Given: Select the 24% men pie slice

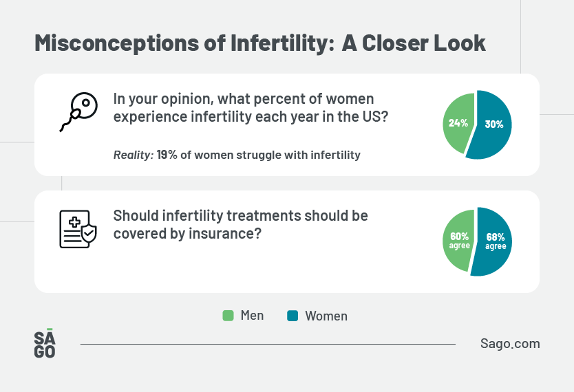Looking at the screenshot, I should pyautogui.click(x=458, y=122).
